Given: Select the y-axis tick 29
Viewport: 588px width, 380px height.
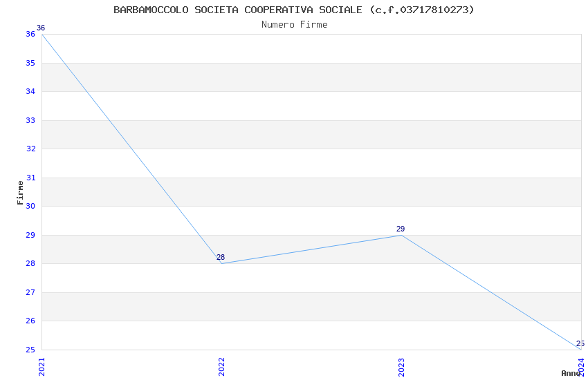Looking at the screenshot, I should click(x=30, y=235).
